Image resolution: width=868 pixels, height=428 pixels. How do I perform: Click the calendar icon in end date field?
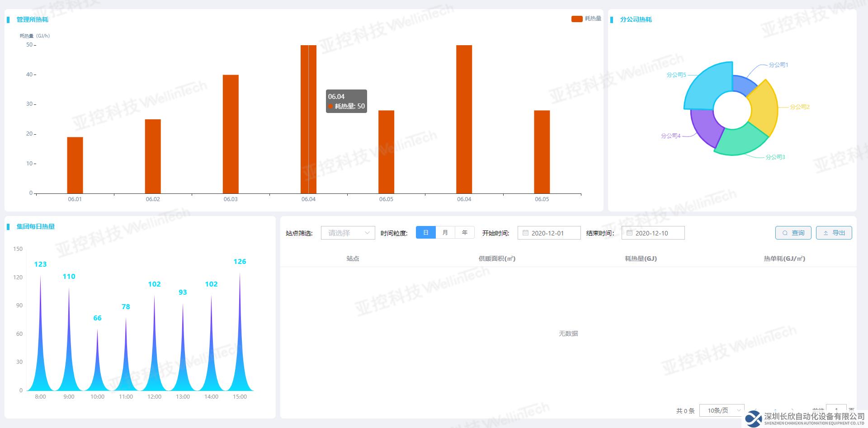[x=629, y=233]
